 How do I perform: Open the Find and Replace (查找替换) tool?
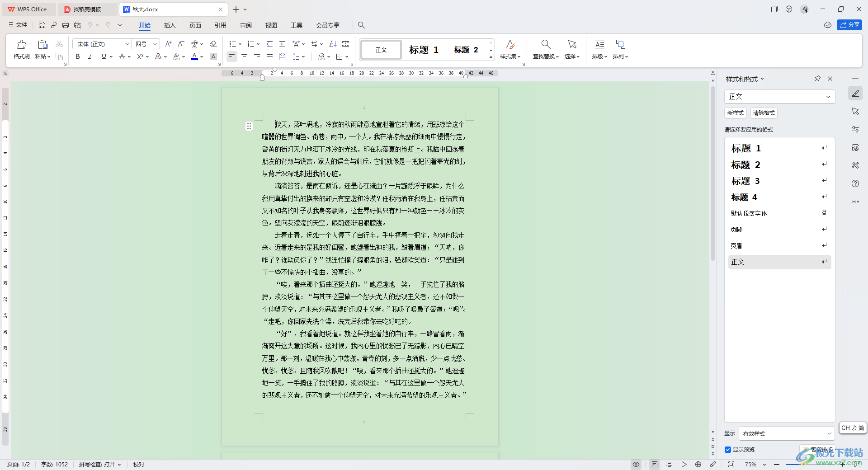(546, 49)
